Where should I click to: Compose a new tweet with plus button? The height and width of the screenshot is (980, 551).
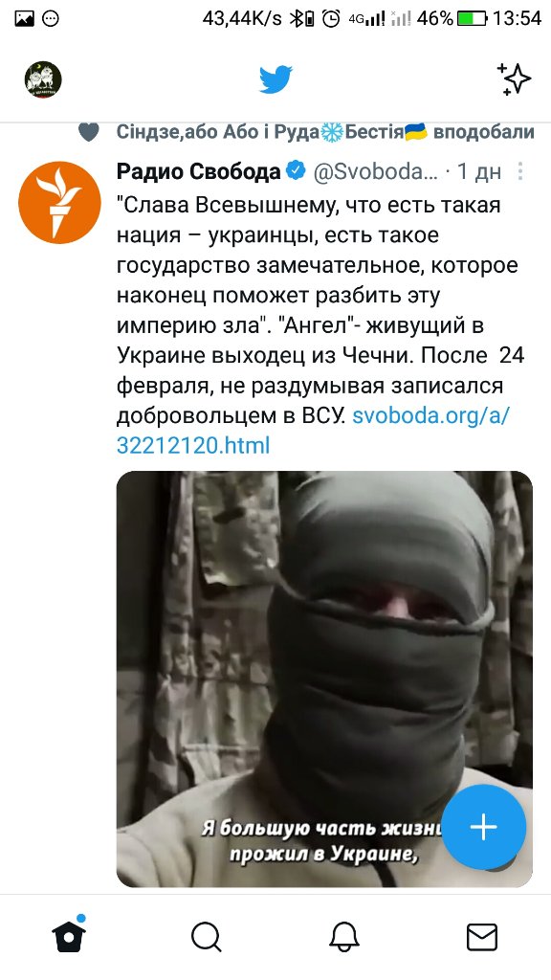click(x=483, y=827)
